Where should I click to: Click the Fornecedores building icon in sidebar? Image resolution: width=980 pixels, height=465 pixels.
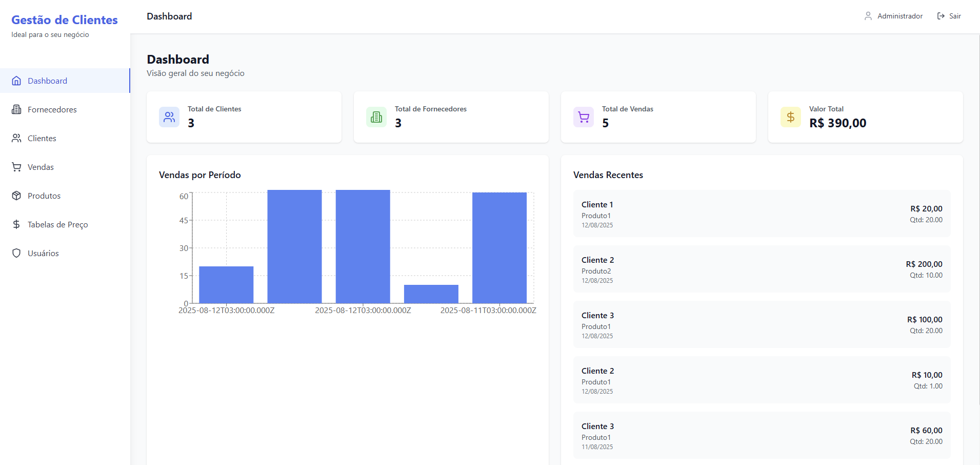coord(16,109)
